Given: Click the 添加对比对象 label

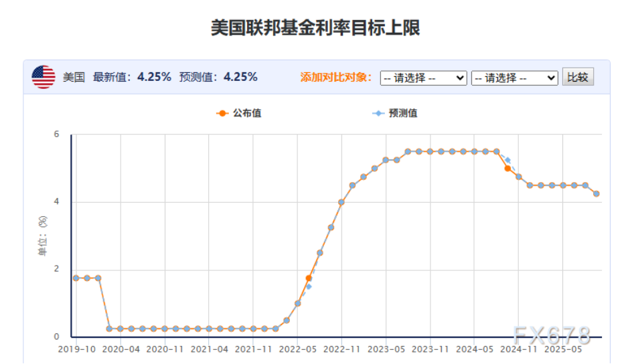Looking at the screenshot, I should pyautogui.click(x=336, y=77).
